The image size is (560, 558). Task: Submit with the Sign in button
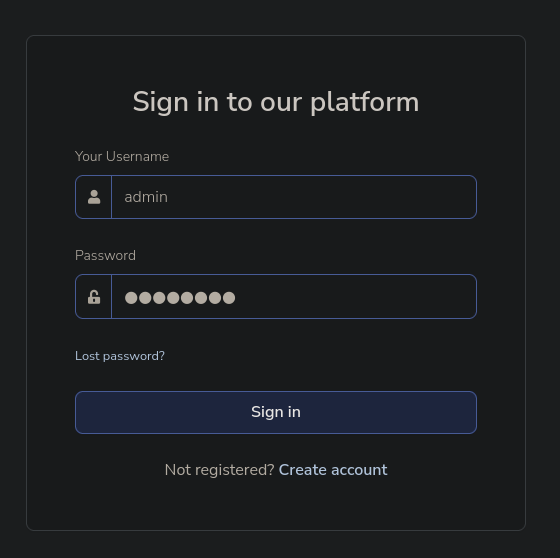click(276, 413)
